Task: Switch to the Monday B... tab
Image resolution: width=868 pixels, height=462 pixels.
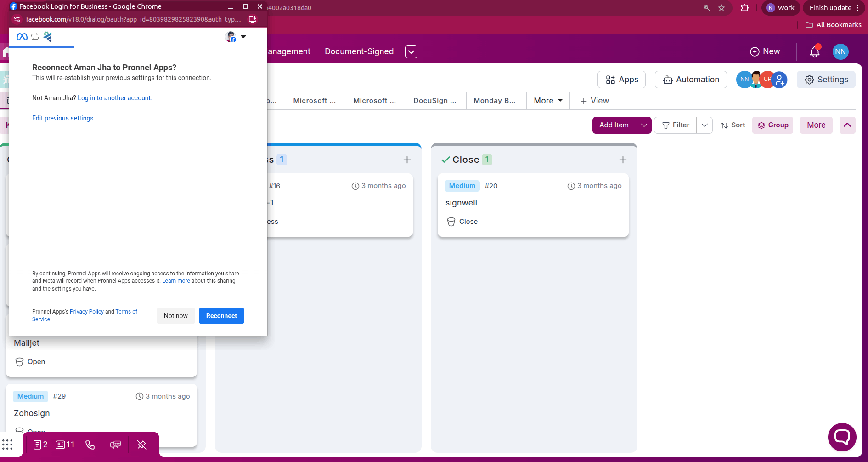Action: point(494,101)
